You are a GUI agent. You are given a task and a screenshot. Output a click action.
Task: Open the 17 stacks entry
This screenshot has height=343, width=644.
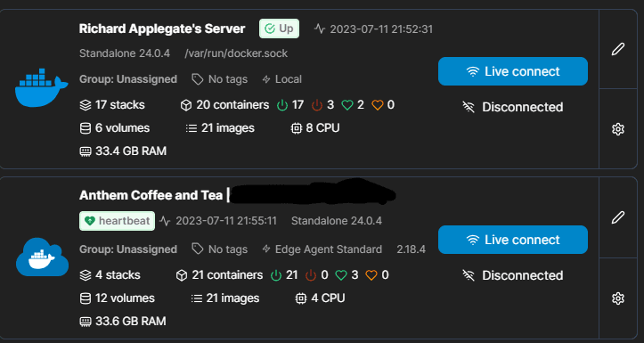112,105
